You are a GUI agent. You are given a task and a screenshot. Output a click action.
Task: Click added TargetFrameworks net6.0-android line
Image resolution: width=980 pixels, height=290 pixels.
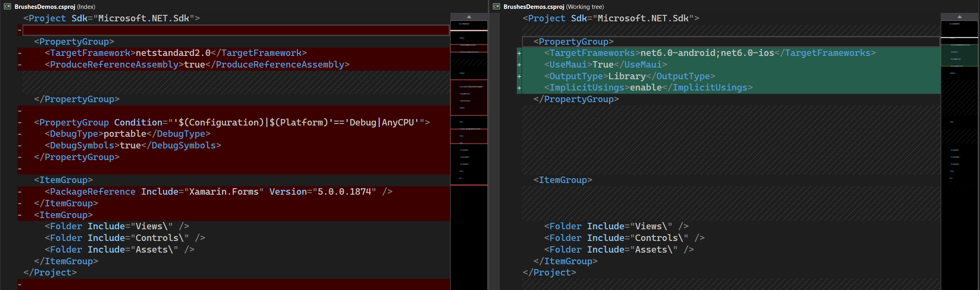pos(710,53)
